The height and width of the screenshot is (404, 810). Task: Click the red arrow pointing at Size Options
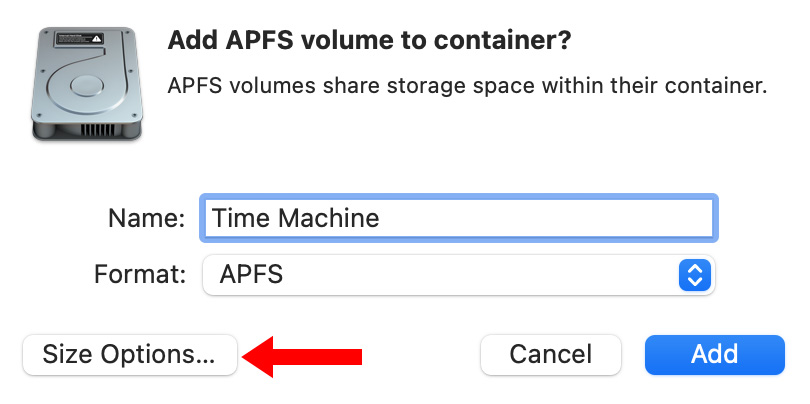coord(303,354)
